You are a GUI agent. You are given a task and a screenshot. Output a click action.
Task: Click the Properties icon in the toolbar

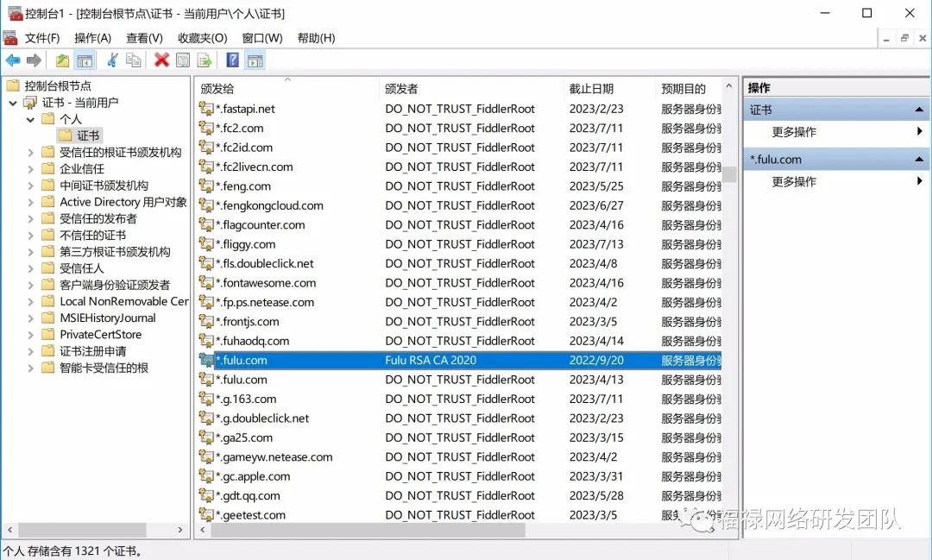coord(183,60)
